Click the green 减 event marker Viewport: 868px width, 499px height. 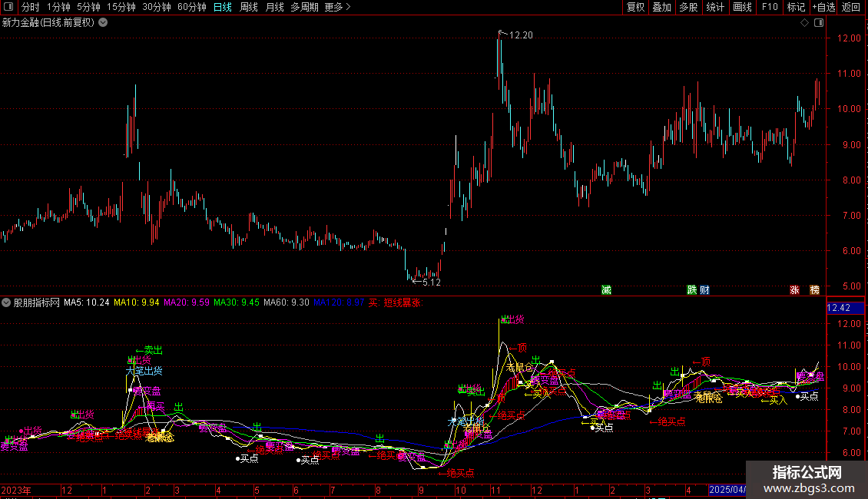[606, 290]
